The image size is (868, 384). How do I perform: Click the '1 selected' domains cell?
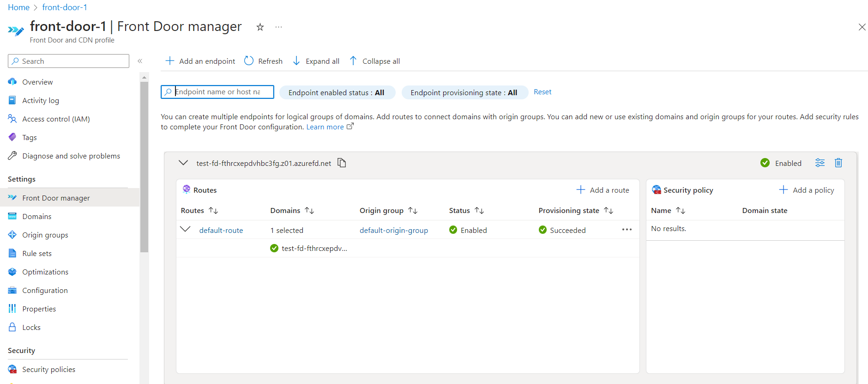coord(287,230)
